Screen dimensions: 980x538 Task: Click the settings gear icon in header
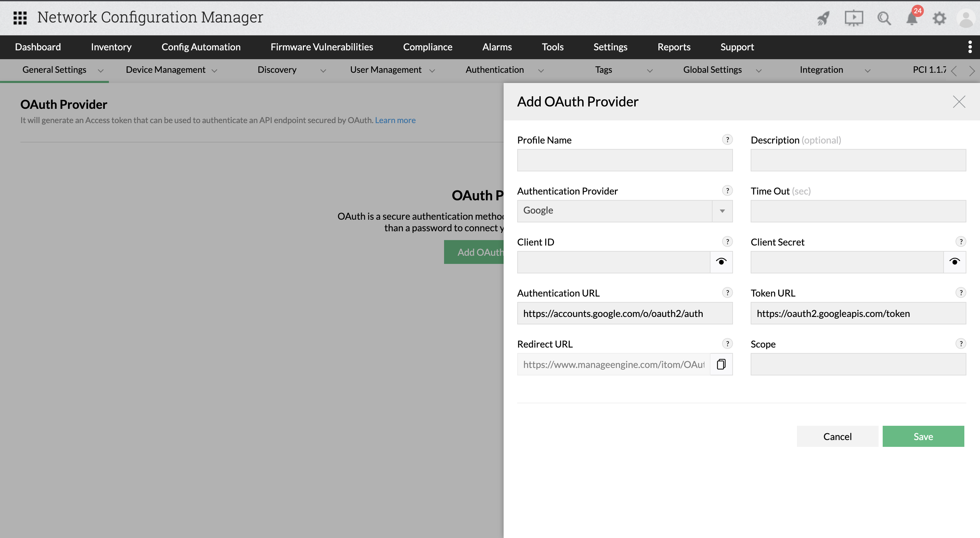coord(939,18)
